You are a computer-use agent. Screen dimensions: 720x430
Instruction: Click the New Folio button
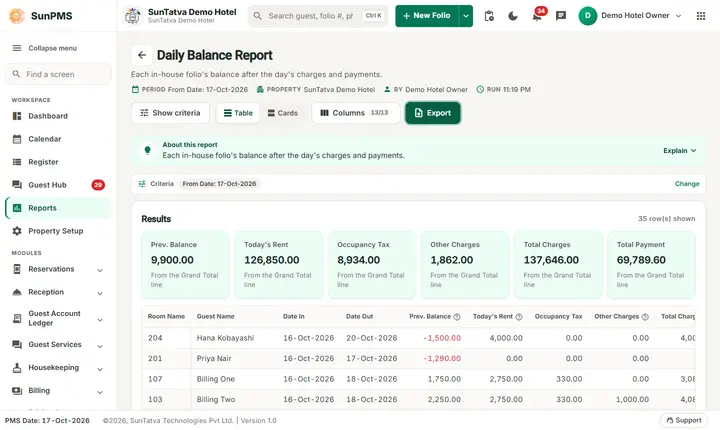pos(427,16)
